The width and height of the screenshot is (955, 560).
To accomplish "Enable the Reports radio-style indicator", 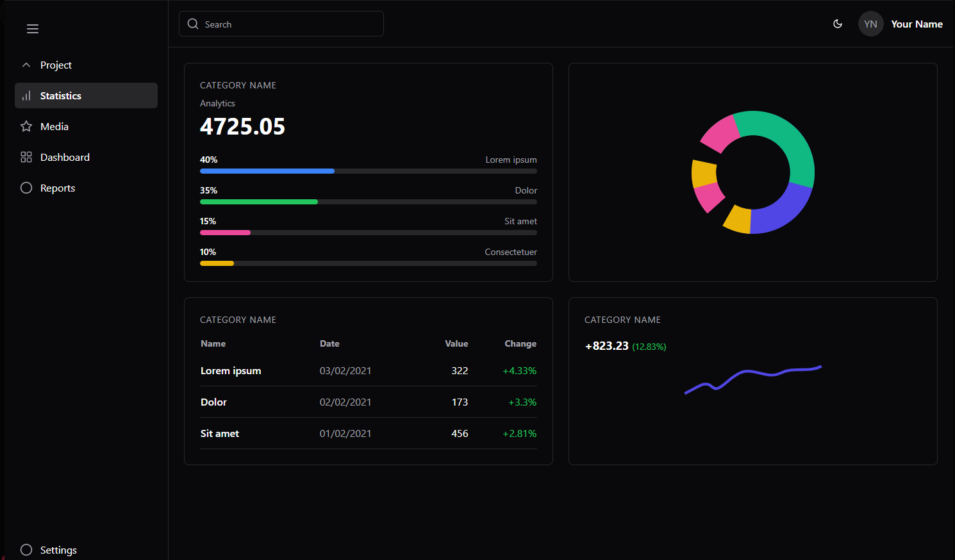I will [26, 188].
